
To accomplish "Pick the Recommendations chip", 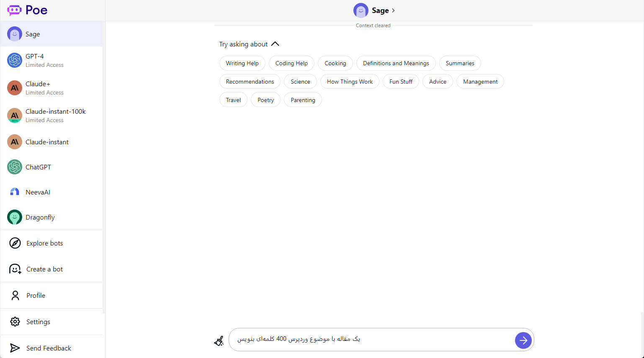I will click(250, 82).
